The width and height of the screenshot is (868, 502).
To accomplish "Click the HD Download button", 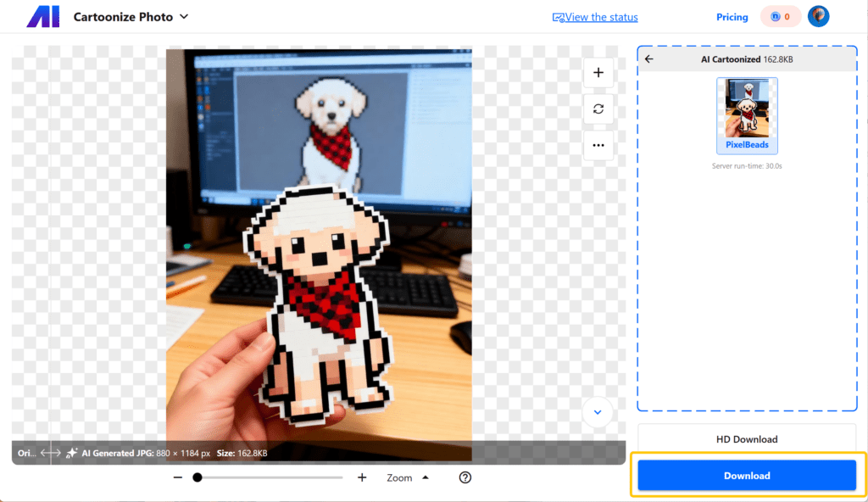I will click(x=747, y=439).
